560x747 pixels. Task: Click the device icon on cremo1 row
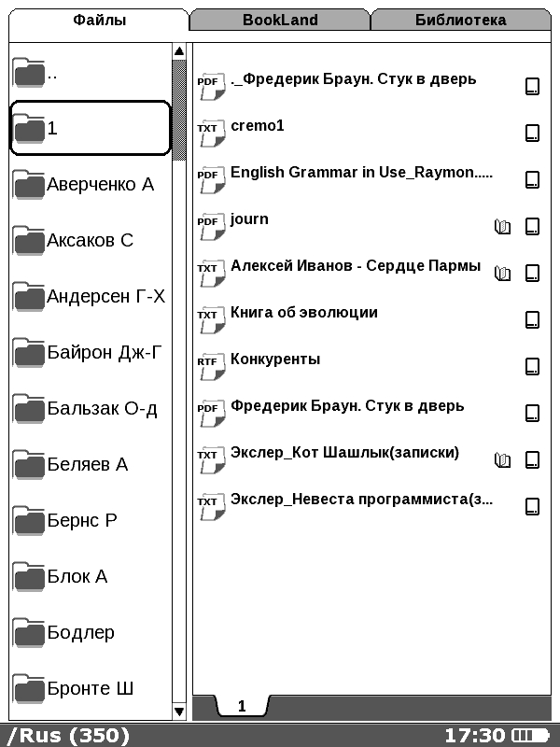click(532, 133)
